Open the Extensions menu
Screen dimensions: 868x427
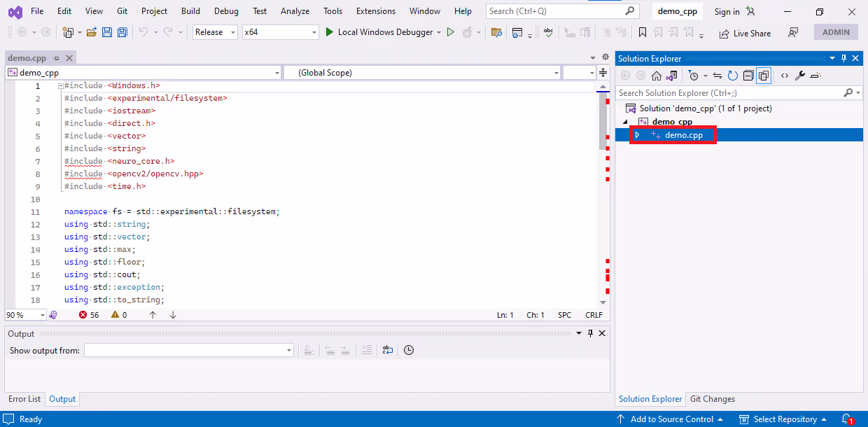point(375,11)
